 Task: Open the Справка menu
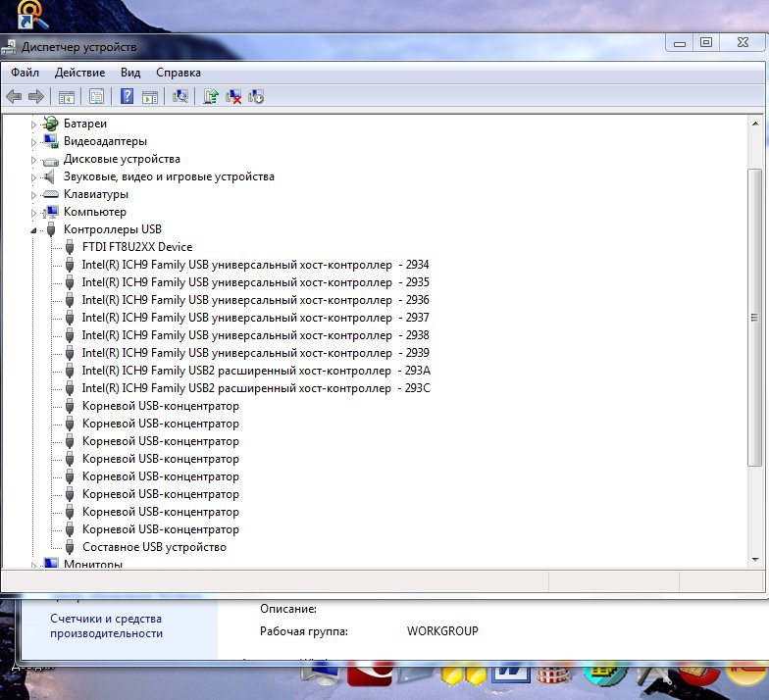coord(179,73)
